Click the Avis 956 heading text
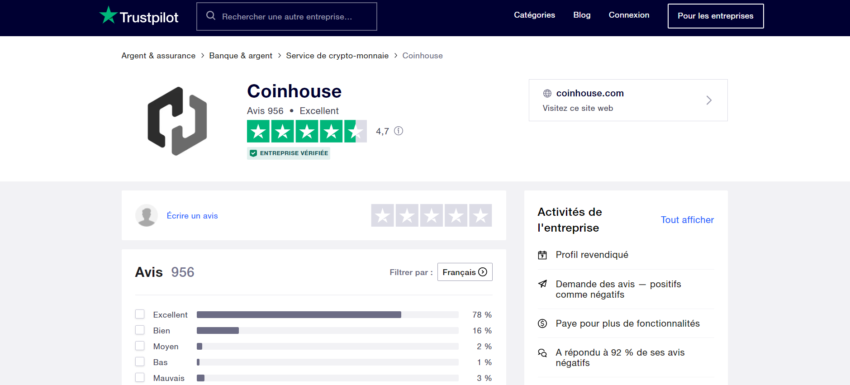850x385 pixels. click(164, 272)
